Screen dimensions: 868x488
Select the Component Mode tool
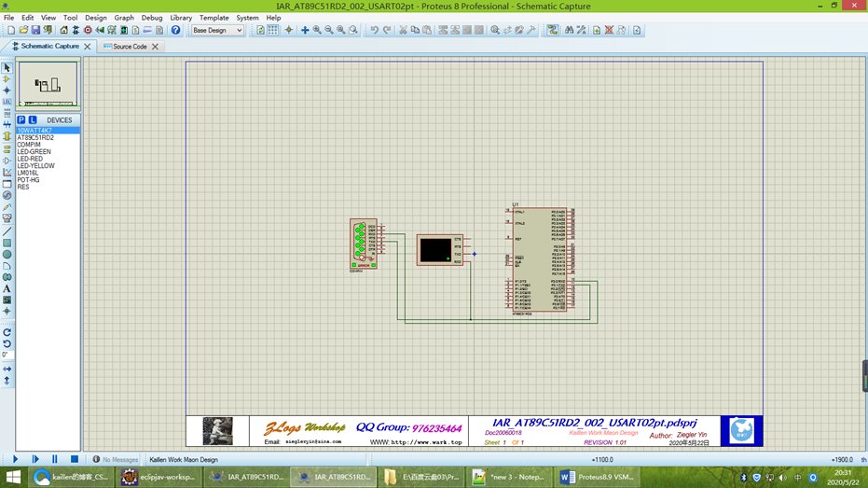[x=7, y=79]
